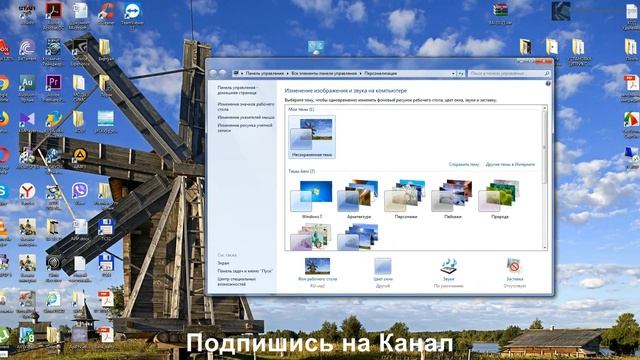The width and height of the screenshot is (640, 360).
Task: Open Skype icon at left edge
Action: click(3, 191)
